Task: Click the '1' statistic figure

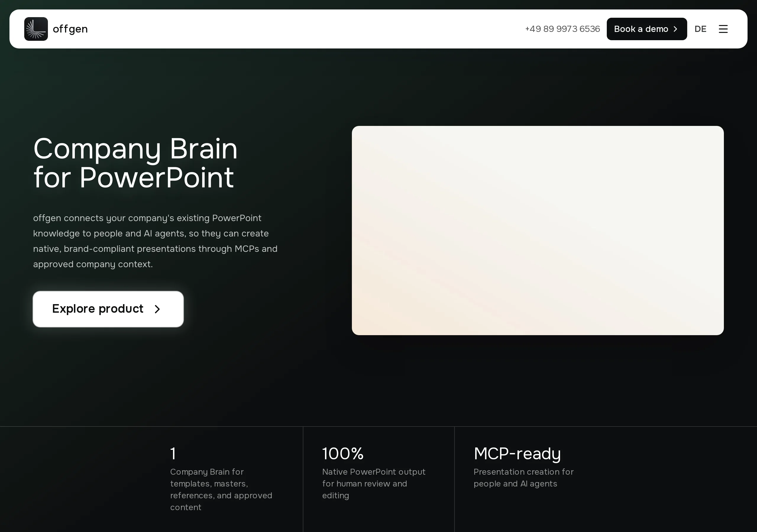Action: pyautogui.click(x=173, y=454)
